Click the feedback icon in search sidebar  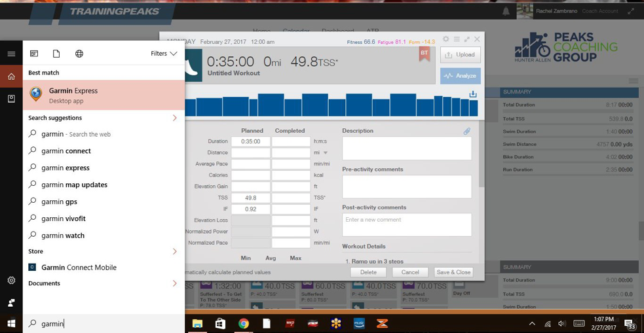pyautogui.click(x=11, y=303)
